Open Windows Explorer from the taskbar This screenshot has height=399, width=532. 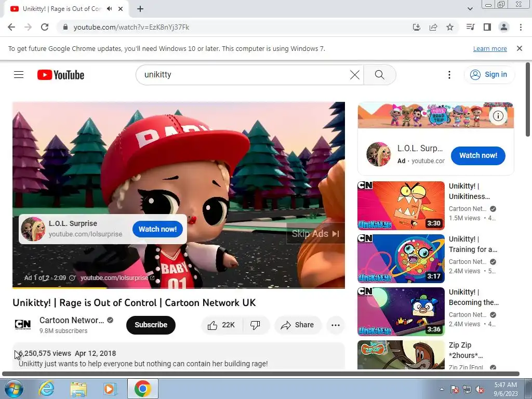click(78, 389)
